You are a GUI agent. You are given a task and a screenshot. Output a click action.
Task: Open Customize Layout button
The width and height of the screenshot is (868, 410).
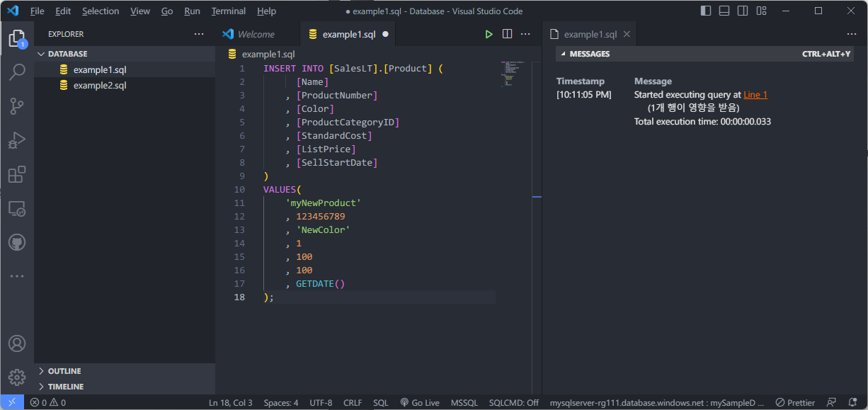(761, 11)
